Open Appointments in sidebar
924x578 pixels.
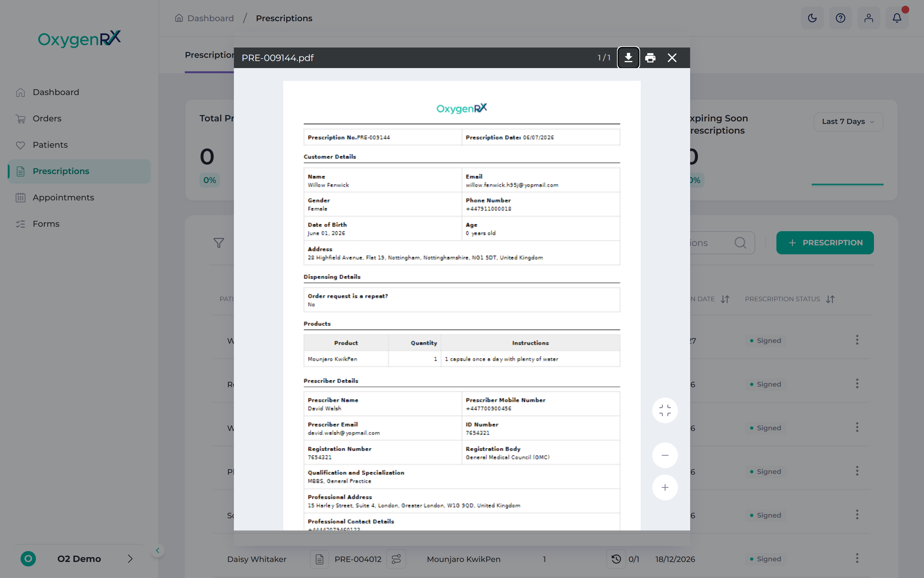(x=79, y=197)
